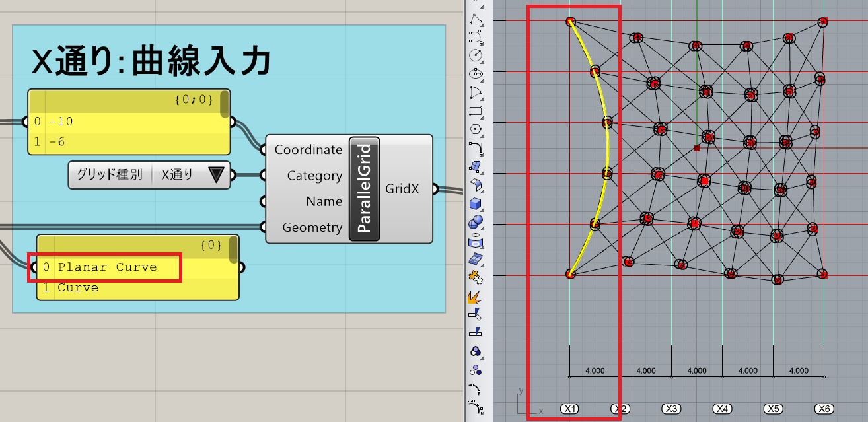
Task: Click the グリッド種別 value list label
Action: click(x=110, y=175)
